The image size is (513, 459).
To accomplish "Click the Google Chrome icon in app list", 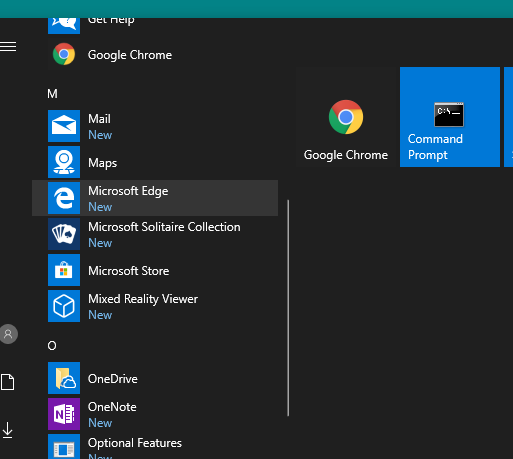I will coord(64,54).
